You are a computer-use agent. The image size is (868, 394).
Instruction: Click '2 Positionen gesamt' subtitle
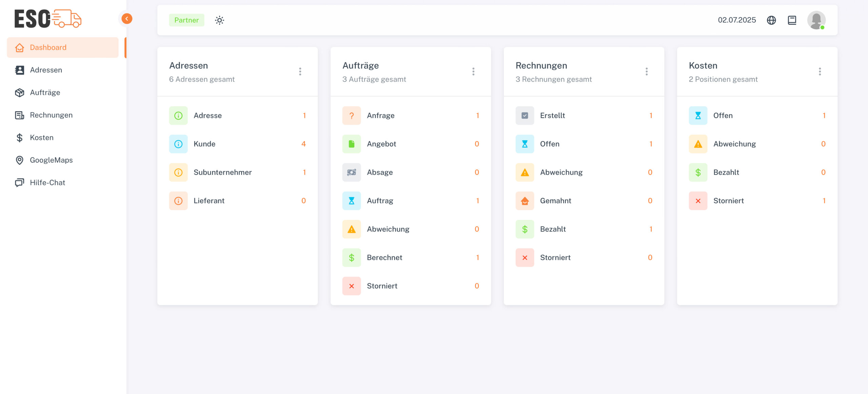click(723, 79)
